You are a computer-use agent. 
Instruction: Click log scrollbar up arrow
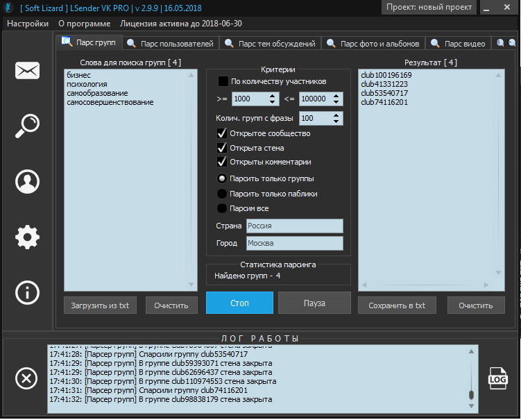[471, 351]
